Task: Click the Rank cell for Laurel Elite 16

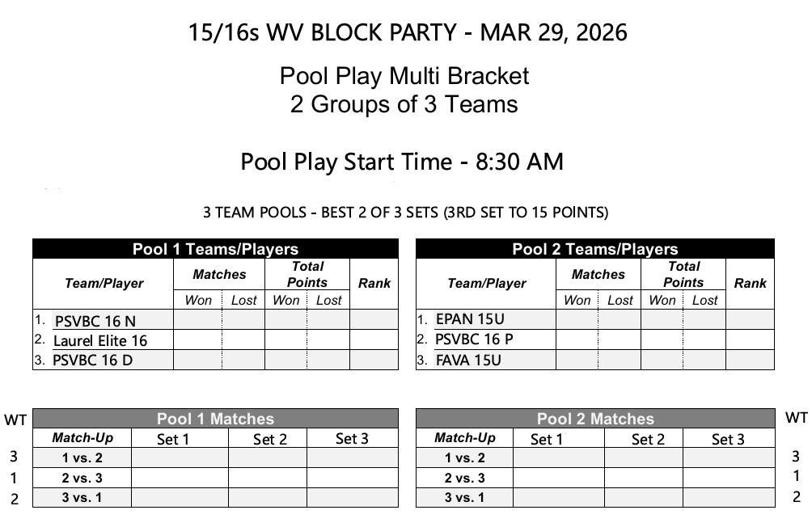Action: [374, 340]
